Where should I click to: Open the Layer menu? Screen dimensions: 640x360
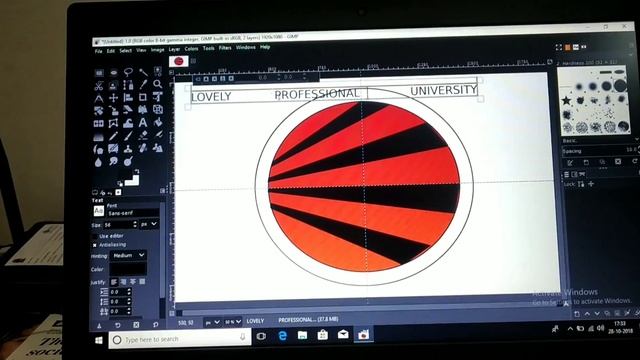pos(174,49)
